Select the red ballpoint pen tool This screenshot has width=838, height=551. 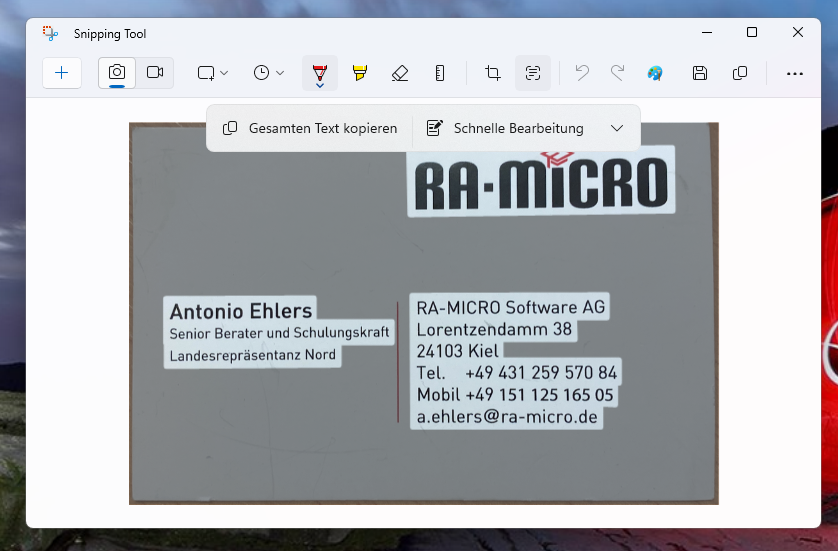coord(320,73)
